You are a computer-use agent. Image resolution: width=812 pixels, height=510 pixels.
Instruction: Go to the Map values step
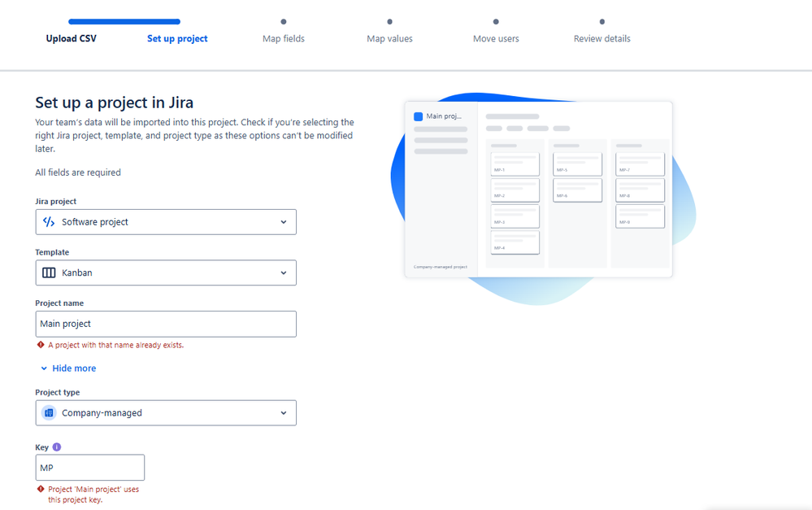pos(389,38)
